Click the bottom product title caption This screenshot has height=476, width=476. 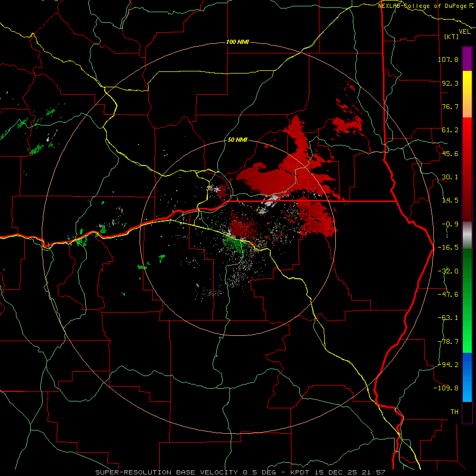(240, 472)
